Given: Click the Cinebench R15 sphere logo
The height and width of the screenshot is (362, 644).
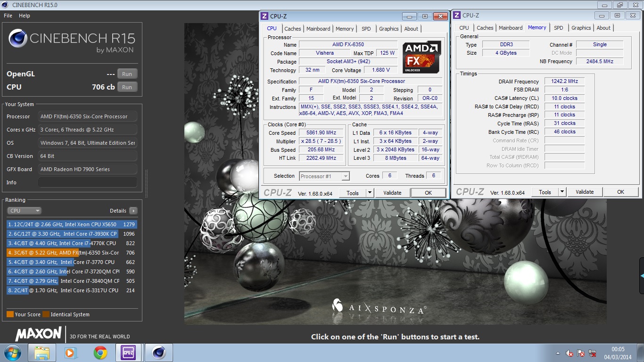Looking at the screenshot, I should (x=17, y=39).
